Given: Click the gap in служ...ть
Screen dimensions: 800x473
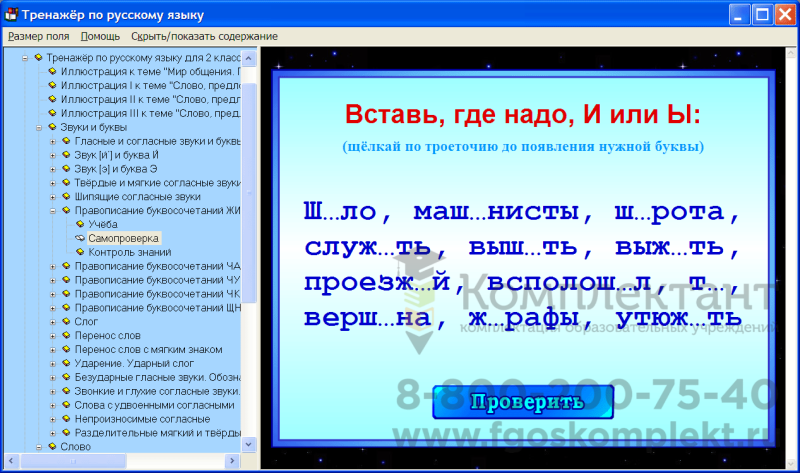Looking at the screenshot, I should [x=386, y=254].
